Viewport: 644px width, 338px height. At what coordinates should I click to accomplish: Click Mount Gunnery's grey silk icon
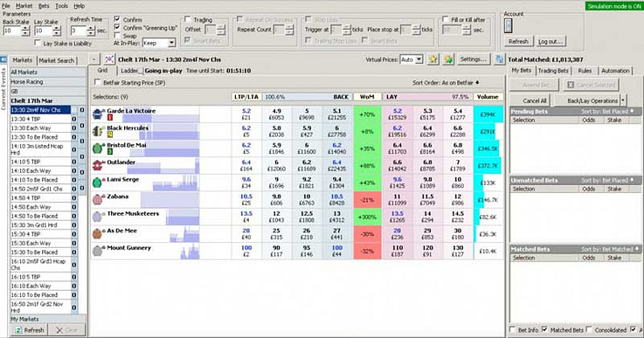click(x=97, y=251)
